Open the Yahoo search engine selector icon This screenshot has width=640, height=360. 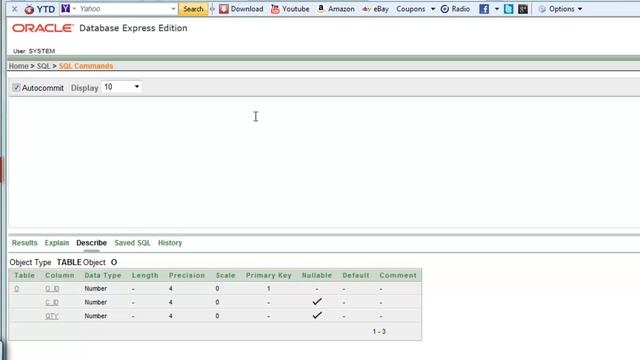tap(66, 8)
